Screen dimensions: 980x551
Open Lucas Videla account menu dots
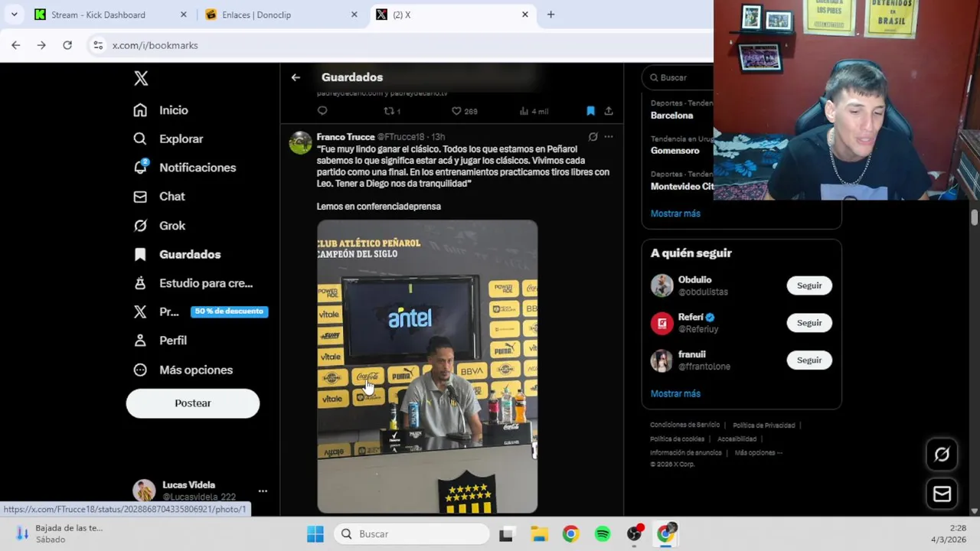(263, 491)
